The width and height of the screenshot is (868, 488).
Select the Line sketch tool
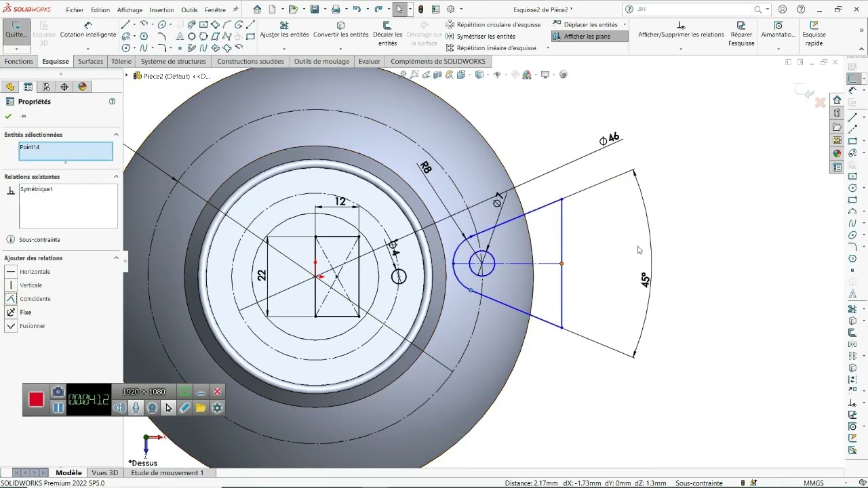pos(126,24)
